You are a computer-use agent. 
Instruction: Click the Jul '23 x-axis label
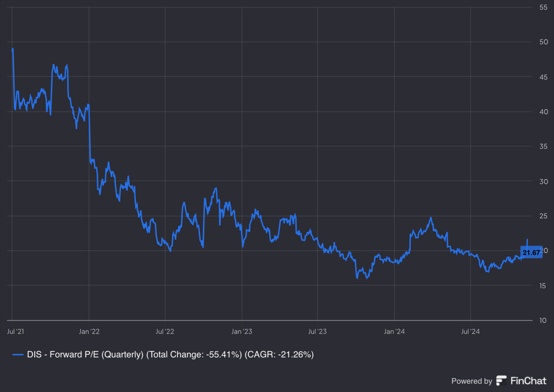pos(318,331)
